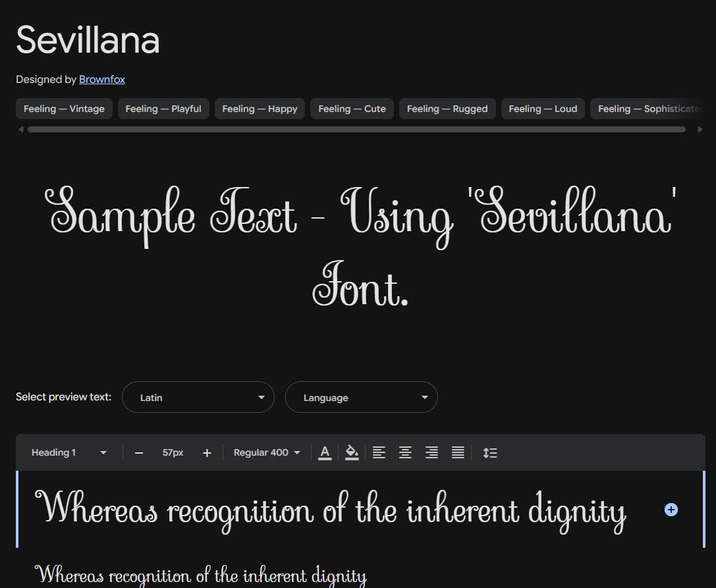Open the Regular 400 weight dropdown
The height and width of the screenshot is (588, 716).
[267, 452]
